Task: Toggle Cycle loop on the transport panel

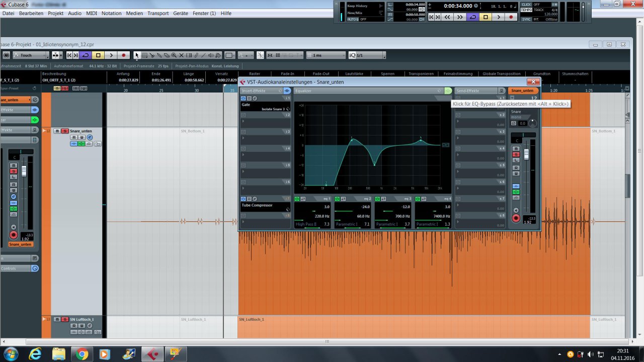Action: click(x=473, y=17)
